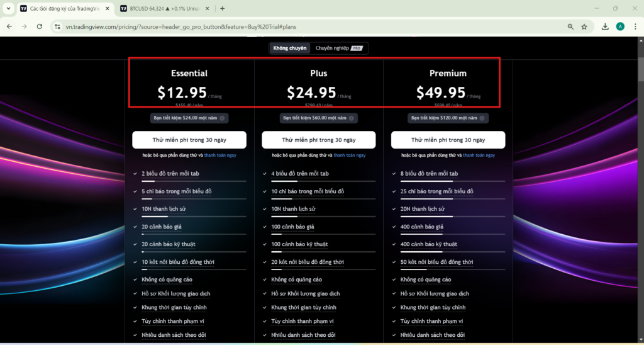This screenshot has height=345, width=644.
Task: Click the Essential plan heading
Action: coord(189,73)
